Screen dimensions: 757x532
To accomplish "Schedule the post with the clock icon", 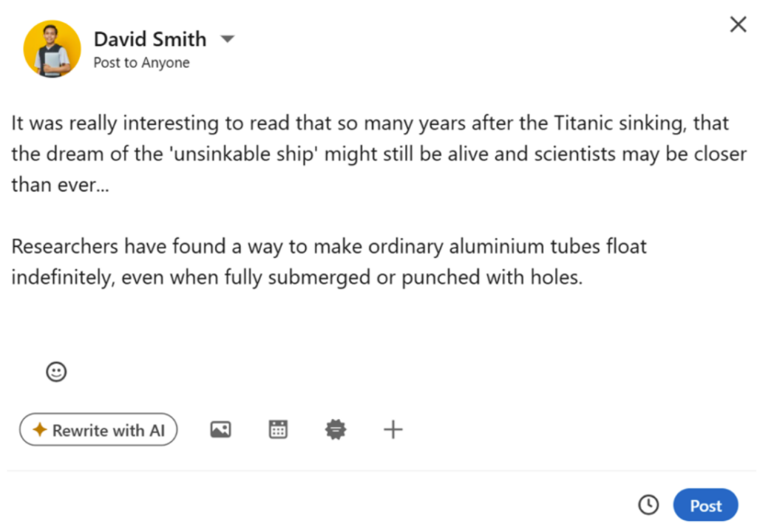I will [648, 505].
